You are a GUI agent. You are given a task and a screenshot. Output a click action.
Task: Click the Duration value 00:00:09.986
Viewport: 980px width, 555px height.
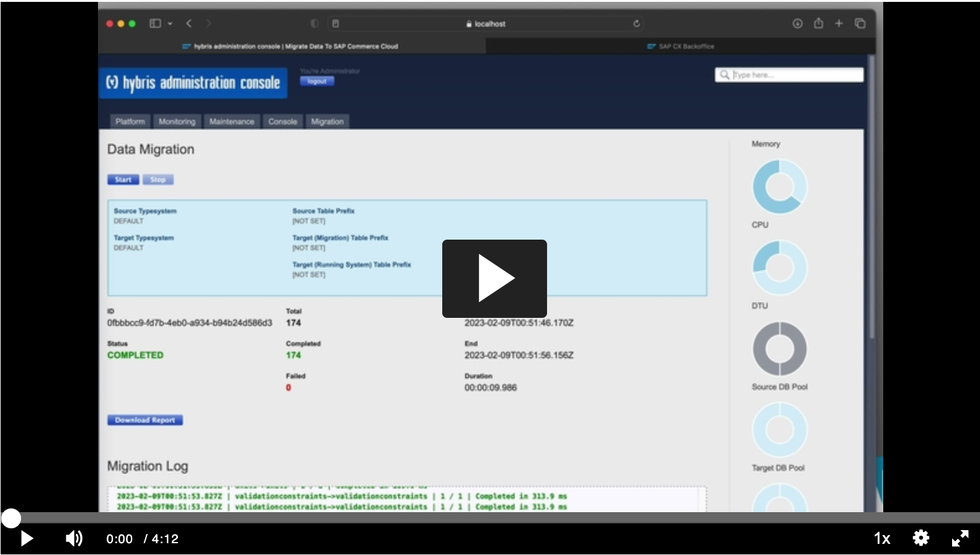[x=491, y=387]
